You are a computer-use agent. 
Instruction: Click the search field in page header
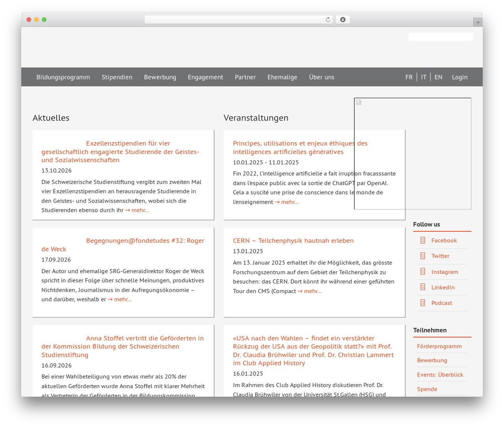pos(441,37)
